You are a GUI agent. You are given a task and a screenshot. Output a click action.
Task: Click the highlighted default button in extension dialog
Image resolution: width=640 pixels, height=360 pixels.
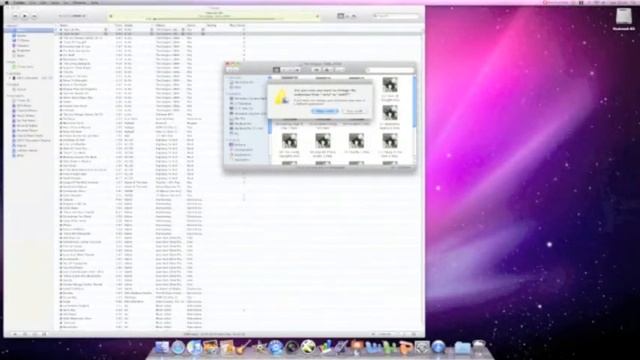click(325, 111)
